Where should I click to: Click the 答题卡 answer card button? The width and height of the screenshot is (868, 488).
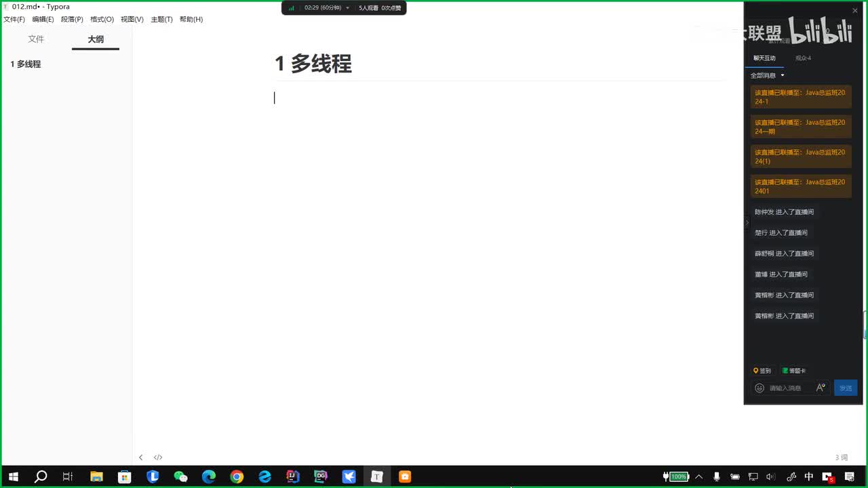794,371
